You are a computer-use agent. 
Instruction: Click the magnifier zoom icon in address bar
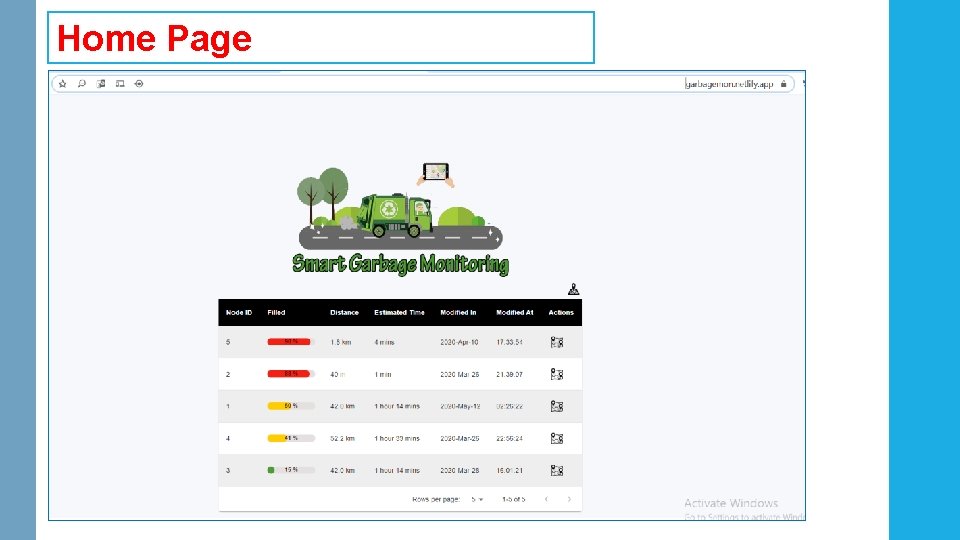click(81, 84)
